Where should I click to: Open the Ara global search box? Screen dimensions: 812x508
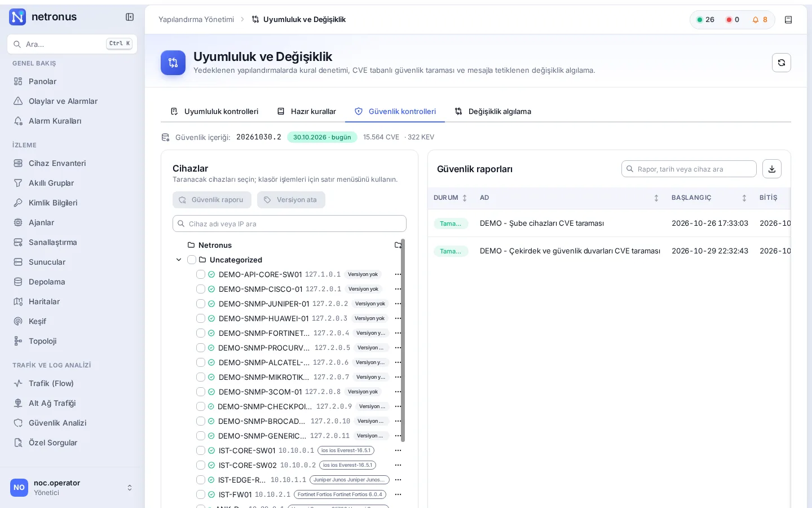pos(72,44)
